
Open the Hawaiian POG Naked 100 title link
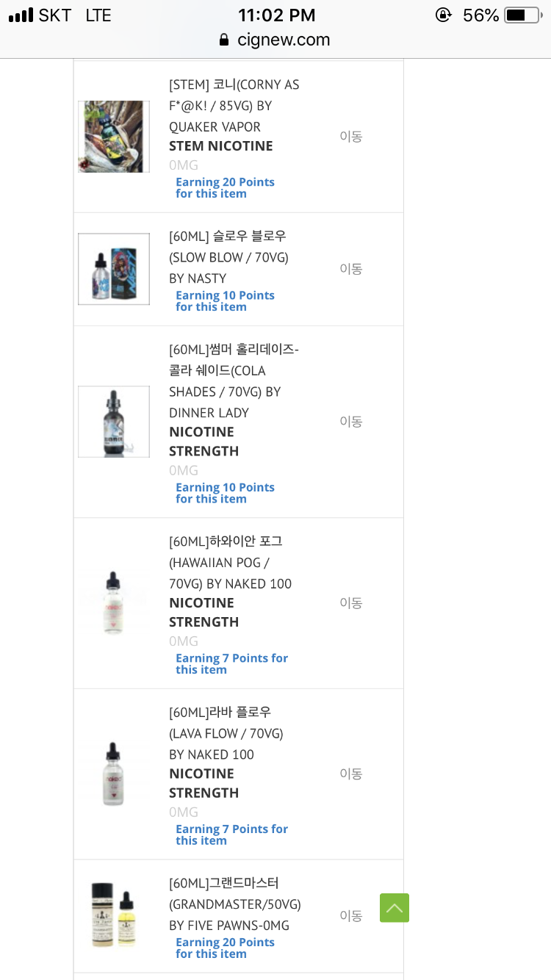pos(230,563)
